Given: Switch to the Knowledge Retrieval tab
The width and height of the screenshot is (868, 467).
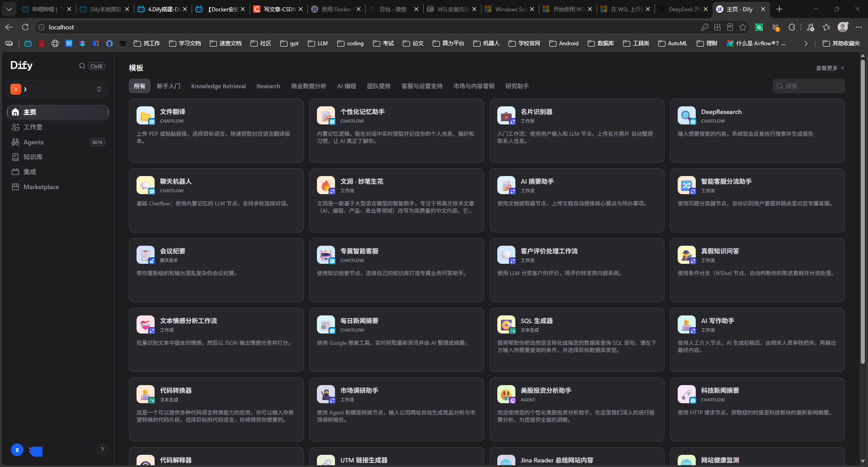Looking at the screenshot, I should [218, 86].
